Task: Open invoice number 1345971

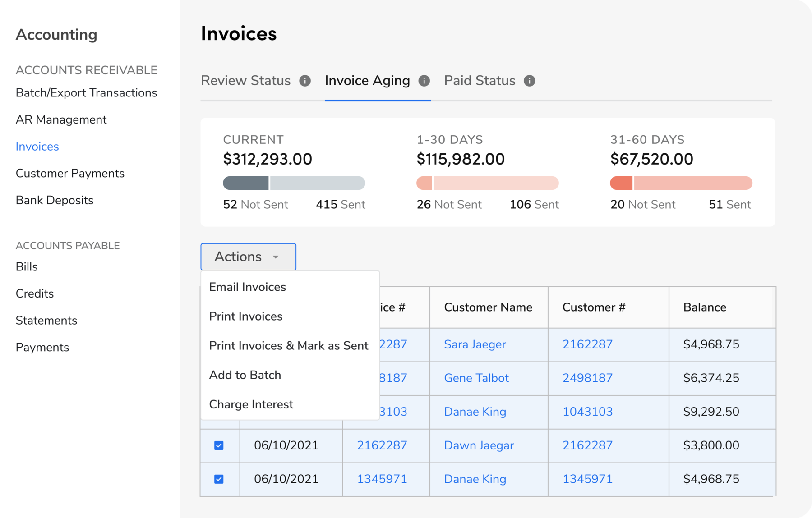Action: pos(382,479)
